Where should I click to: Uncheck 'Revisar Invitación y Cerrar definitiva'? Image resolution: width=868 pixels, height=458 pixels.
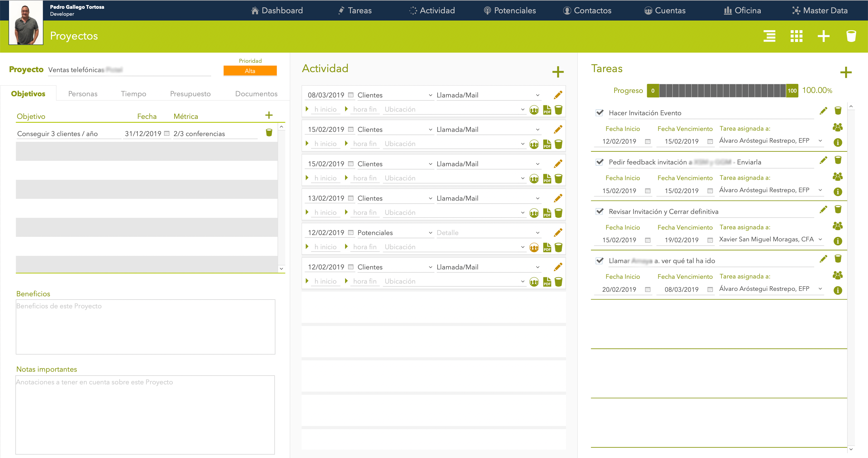599,212
